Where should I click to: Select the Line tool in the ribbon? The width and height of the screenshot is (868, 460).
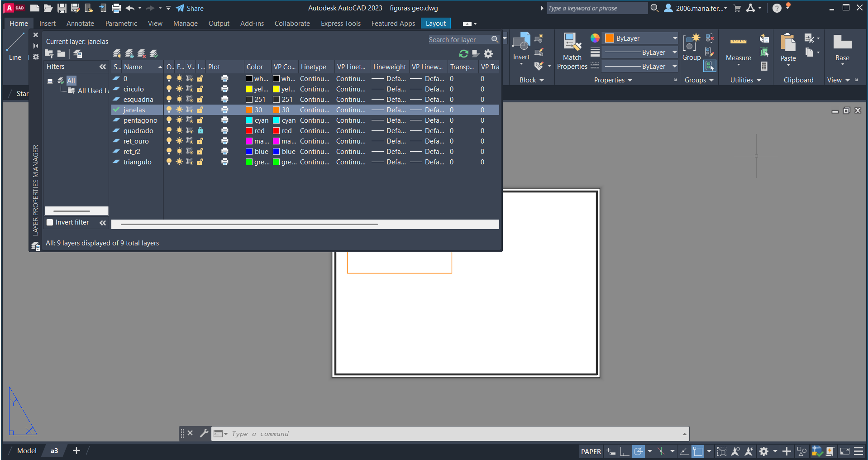tap(15, 47)
